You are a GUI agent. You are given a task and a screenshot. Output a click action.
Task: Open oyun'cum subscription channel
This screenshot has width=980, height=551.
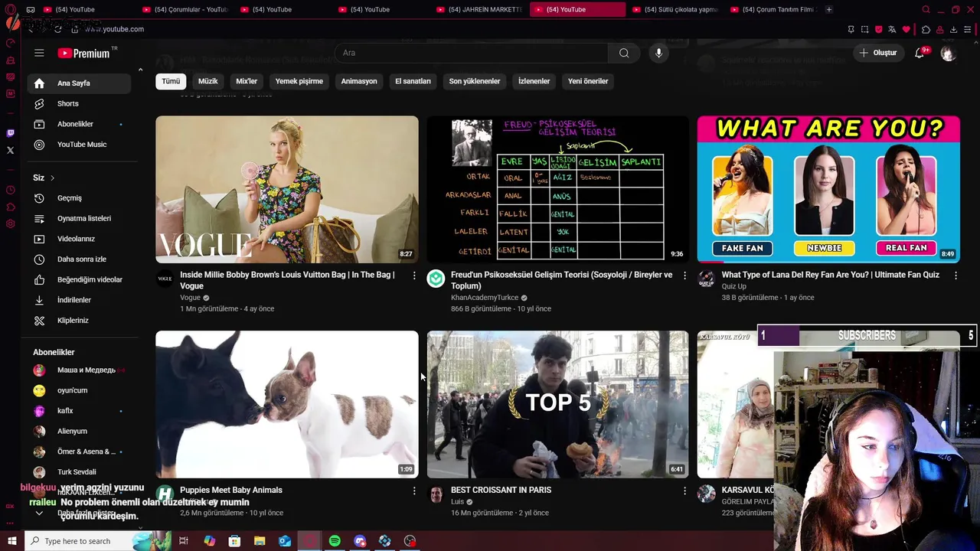pyautogui.click(x=79, y=390)
